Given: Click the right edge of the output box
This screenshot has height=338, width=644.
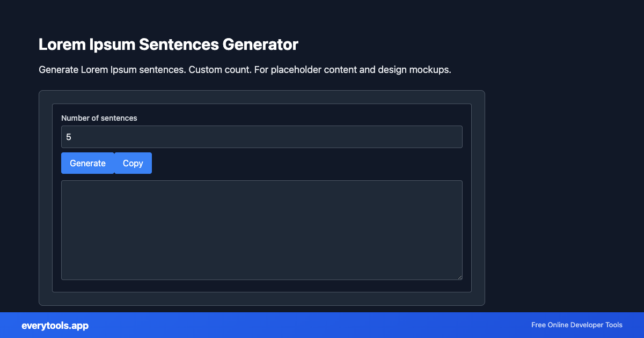Looking at the screenshot, I should 462,230.
